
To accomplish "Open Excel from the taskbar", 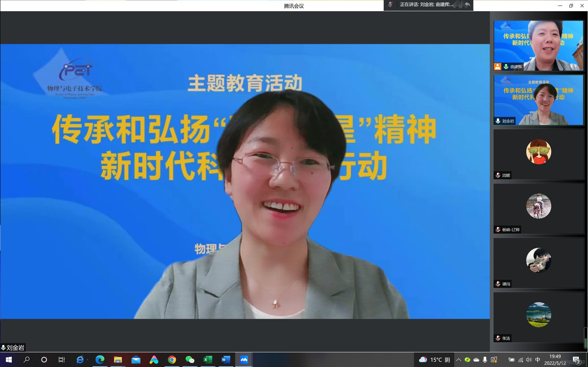I will click(208, 359).
